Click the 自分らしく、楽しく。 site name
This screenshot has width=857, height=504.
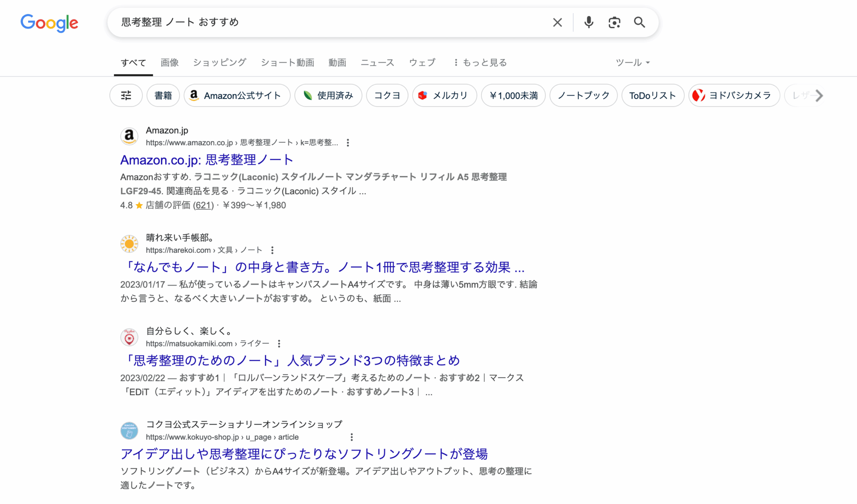click(189, 331)
